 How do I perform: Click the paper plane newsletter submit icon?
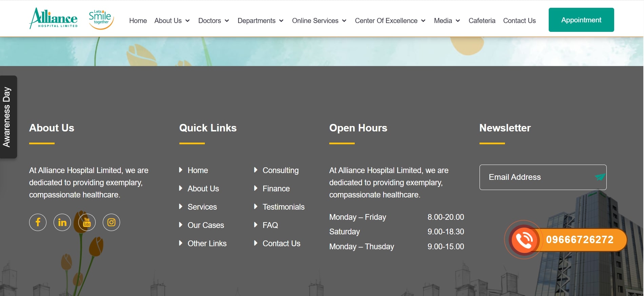coord(600,177)
